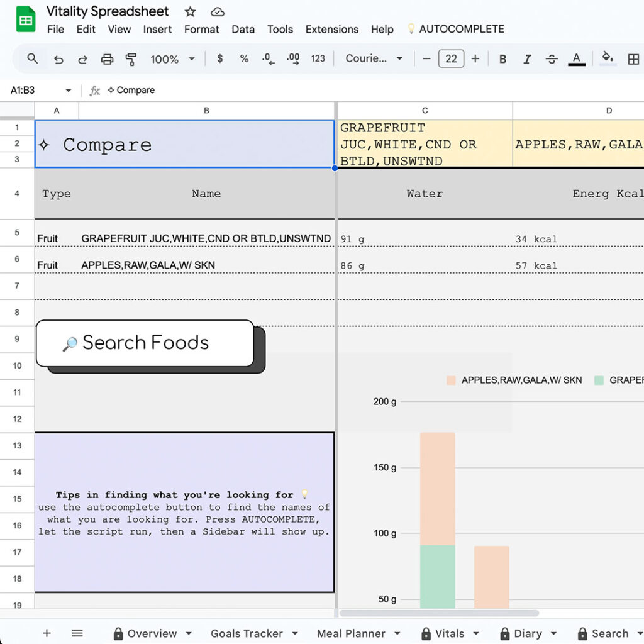The image size is (644, 644).
Task: Click the document title Vitality Spreadsheet
Action: coord(107,11)
